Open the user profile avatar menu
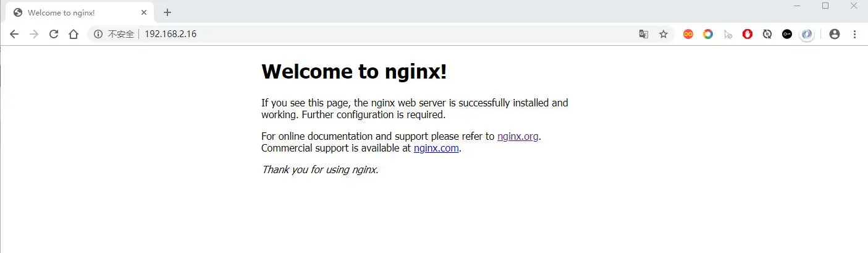Image resolution: width=868 pixels, height=253 pixels. [835, 35]
